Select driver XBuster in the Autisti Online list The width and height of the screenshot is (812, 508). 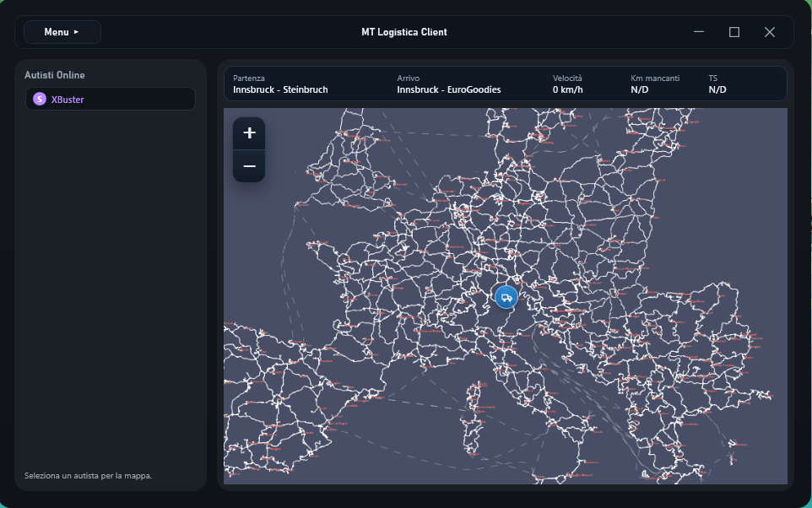(x=110, y=99)
